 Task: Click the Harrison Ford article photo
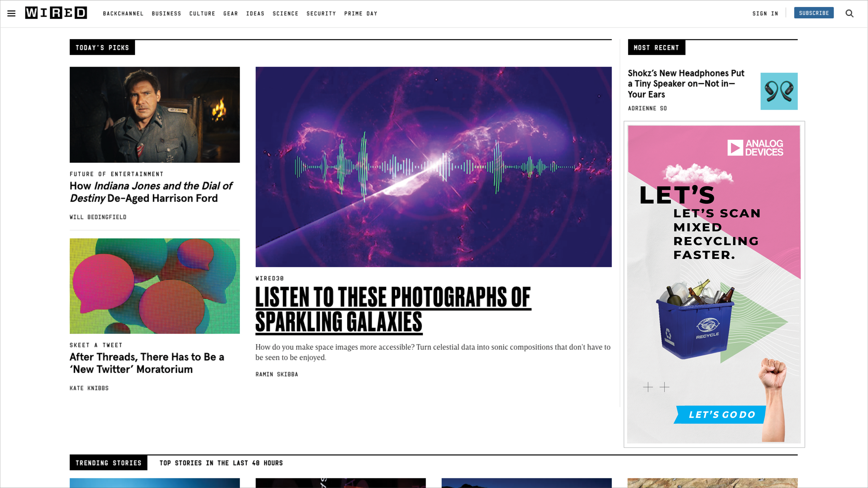[x=155, y=115]
